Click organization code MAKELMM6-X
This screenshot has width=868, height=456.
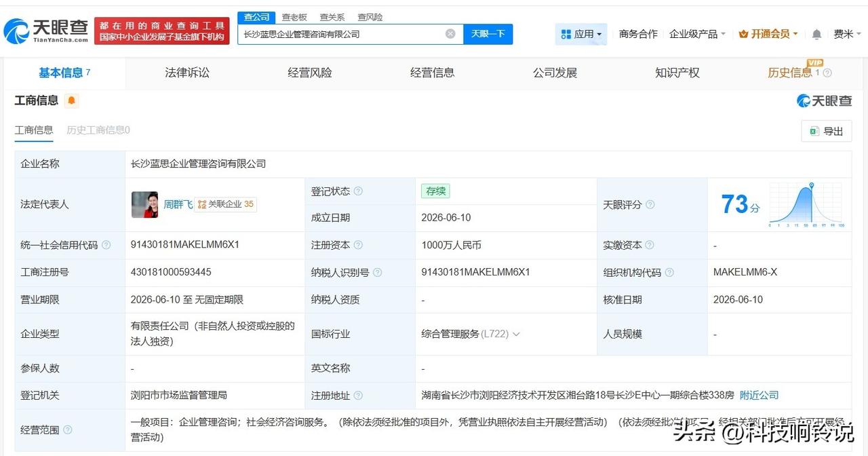coord(745,272)
